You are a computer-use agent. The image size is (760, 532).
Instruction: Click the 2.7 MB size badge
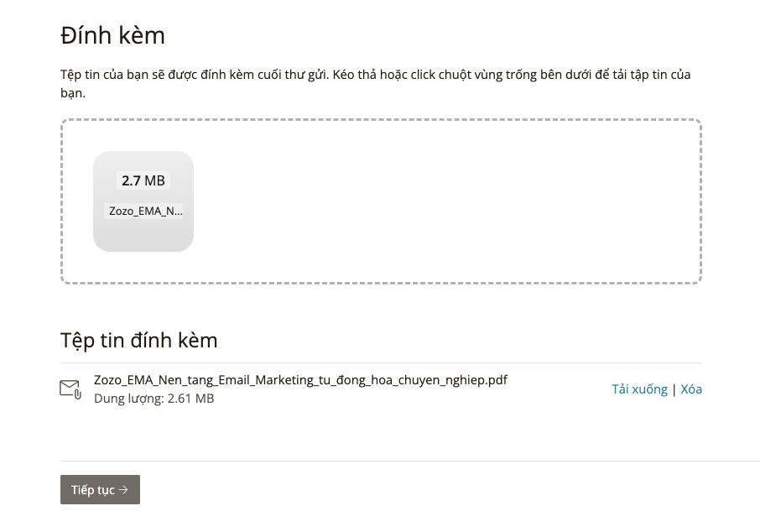(x=143, y=180)
